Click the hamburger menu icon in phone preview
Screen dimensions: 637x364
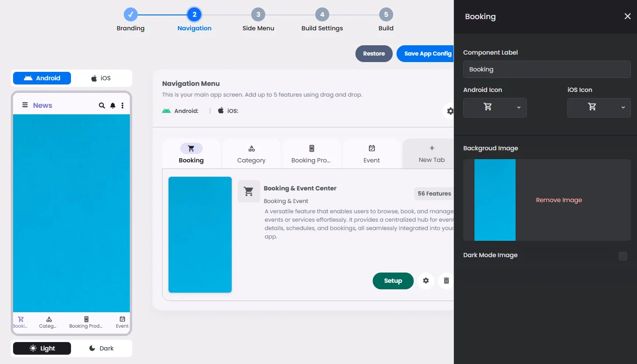25,105
